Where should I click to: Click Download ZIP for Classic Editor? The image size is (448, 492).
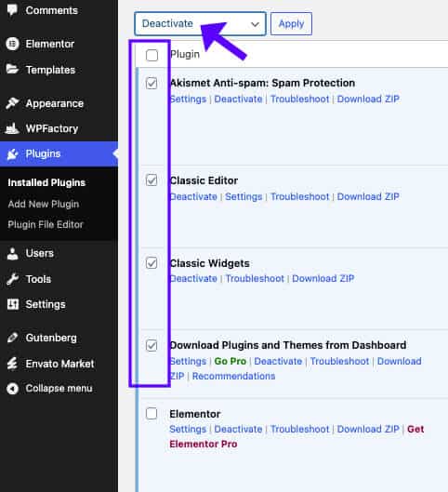(x=368, y=197)
